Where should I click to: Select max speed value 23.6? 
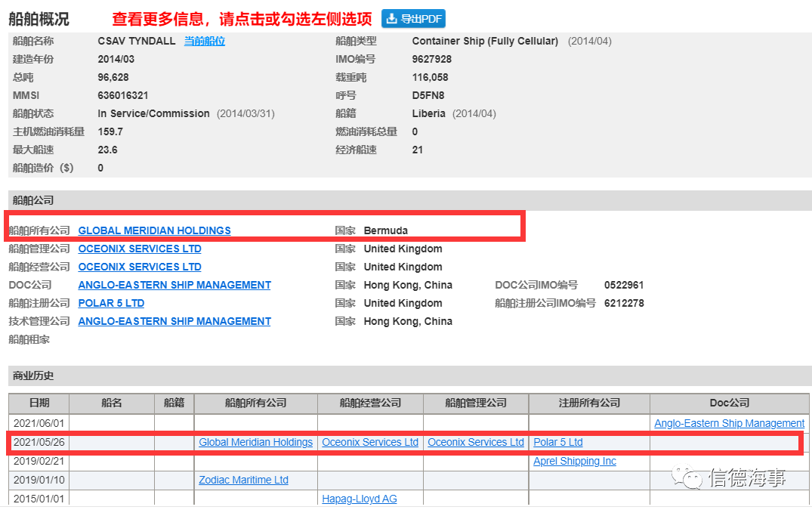coord(108,150)
